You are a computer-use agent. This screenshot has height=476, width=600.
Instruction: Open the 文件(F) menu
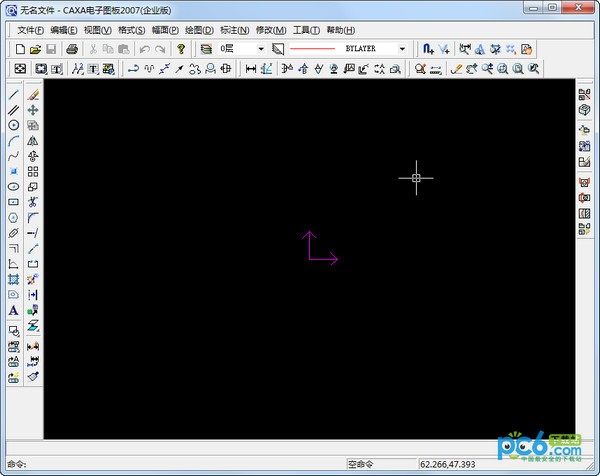click(31, 30)
